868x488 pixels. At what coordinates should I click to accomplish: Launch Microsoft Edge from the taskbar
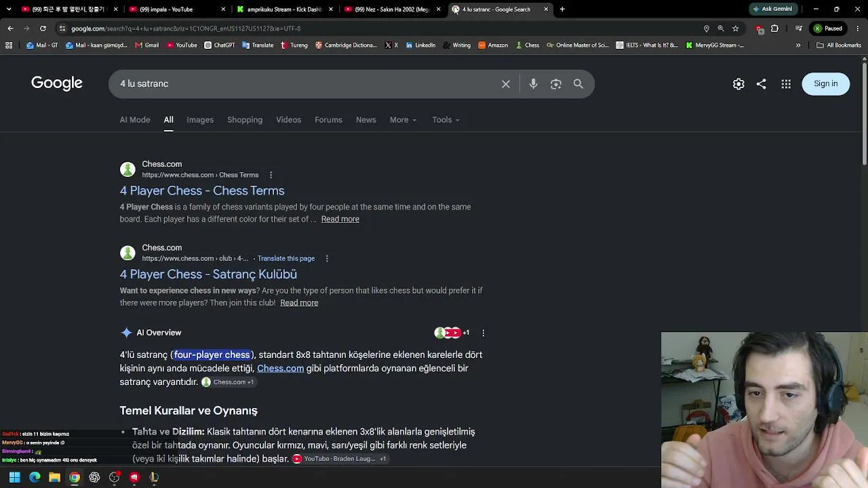[x=35, y=477]
